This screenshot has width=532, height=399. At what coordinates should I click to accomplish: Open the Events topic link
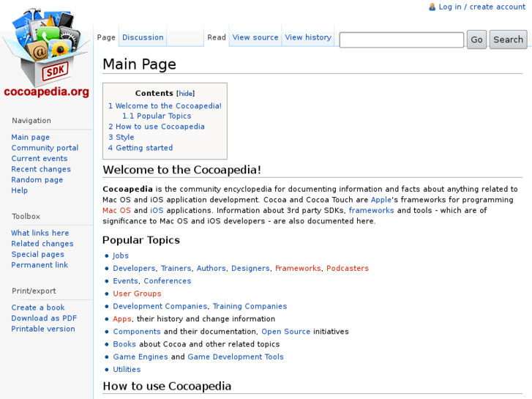click(x=125, y=281)
